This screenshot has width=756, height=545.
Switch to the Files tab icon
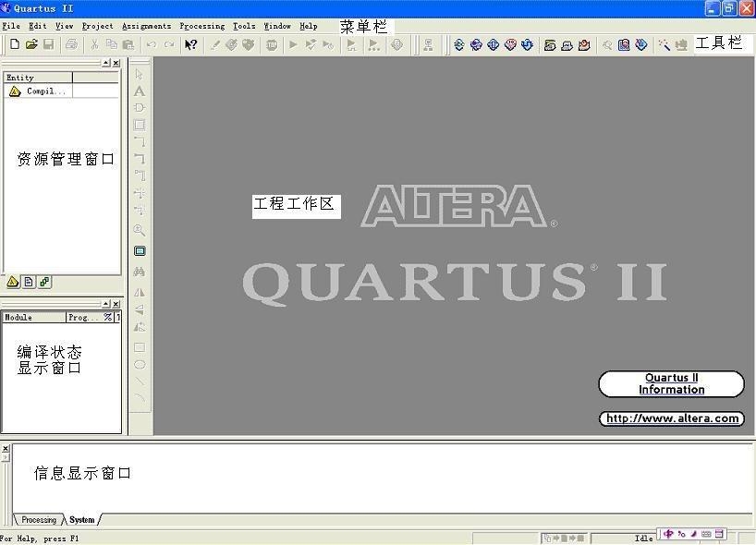[29, 282]
